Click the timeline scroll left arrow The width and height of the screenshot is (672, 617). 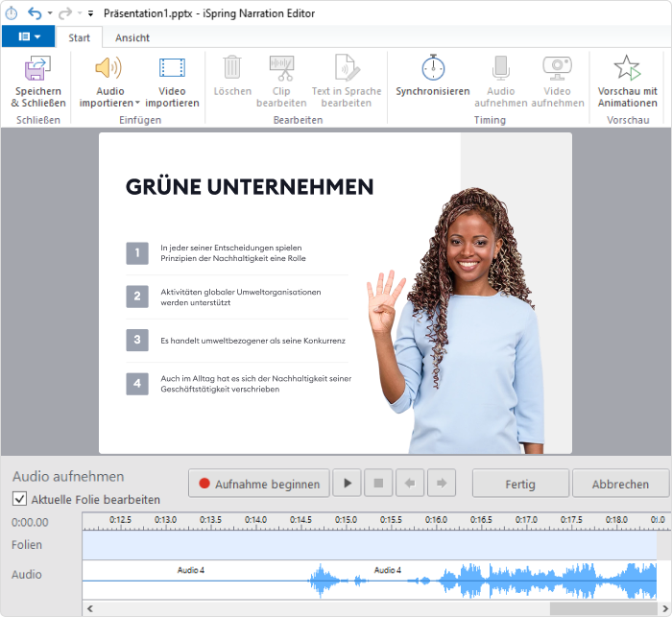[x=90, y=608]
